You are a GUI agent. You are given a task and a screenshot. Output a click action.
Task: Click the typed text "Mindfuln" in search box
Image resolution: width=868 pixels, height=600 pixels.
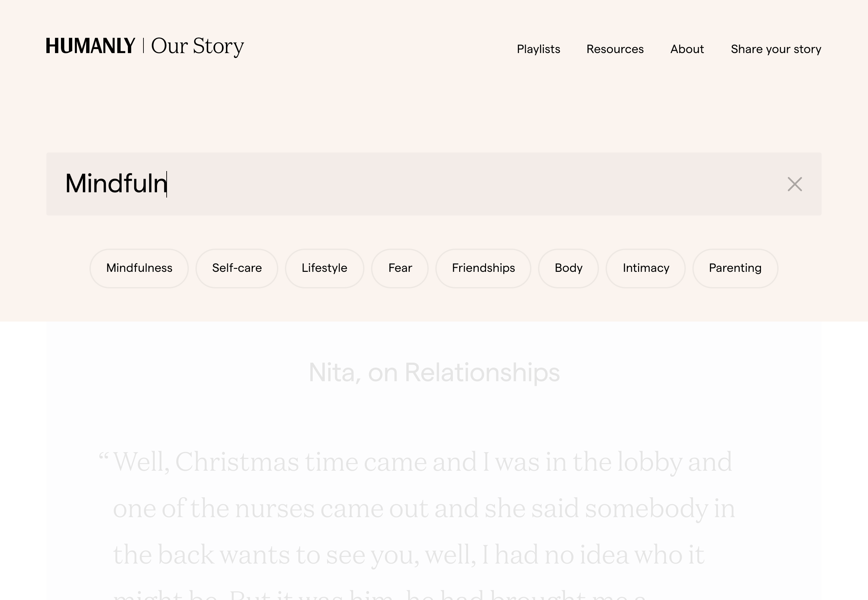click(116, 184)
